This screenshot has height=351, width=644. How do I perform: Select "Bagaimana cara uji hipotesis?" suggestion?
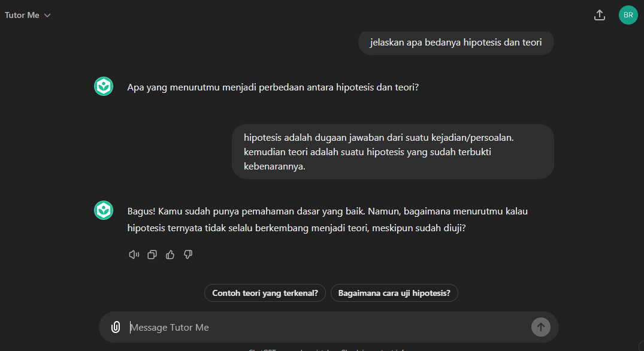(x=394, y=293)
